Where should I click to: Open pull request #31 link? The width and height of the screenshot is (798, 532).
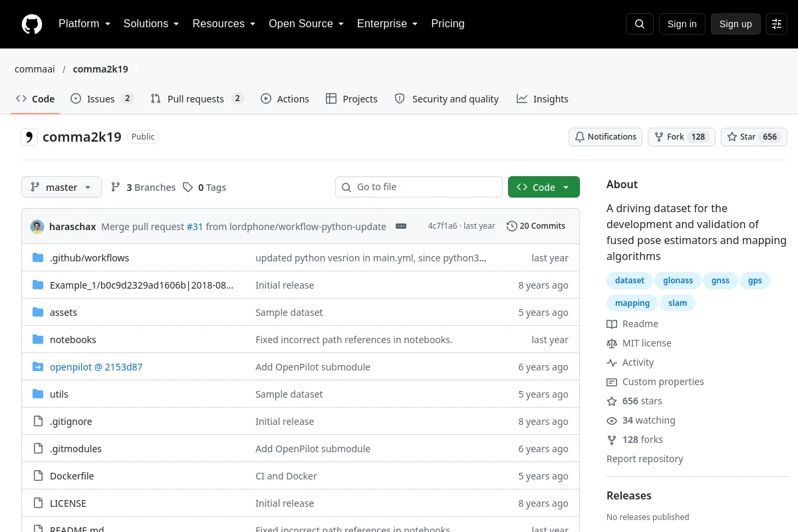click(195, 226)
